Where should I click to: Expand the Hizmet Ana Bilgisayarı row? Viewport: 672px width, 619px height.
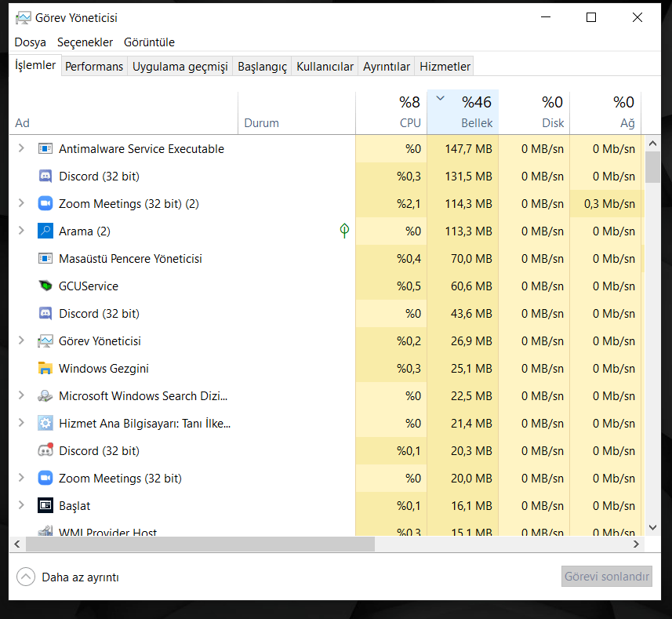click(21, 423)
